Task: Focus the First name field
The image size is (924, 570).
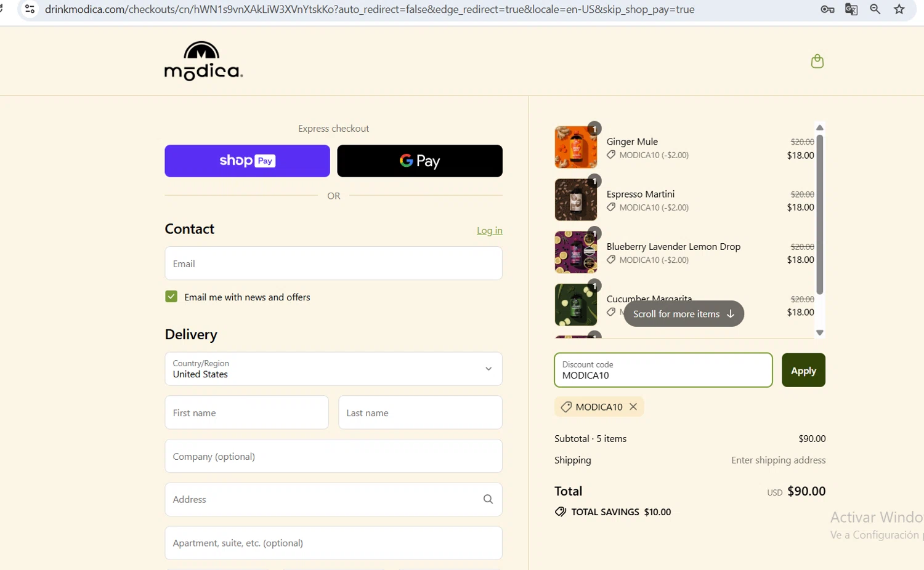Action: pos(246,412)
